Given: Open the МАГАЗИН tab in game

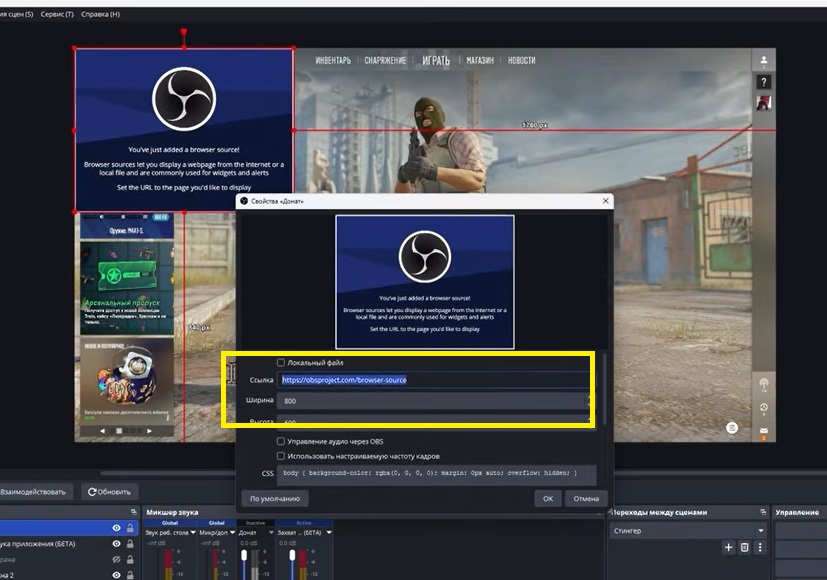Looking at the screenshot, I should [480, 61].
